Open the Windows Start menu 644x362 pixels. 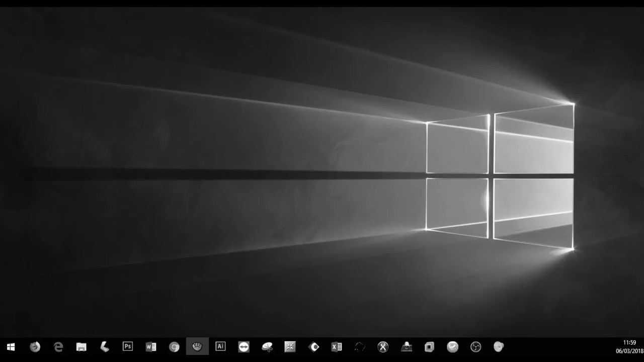tap(11, 347)
